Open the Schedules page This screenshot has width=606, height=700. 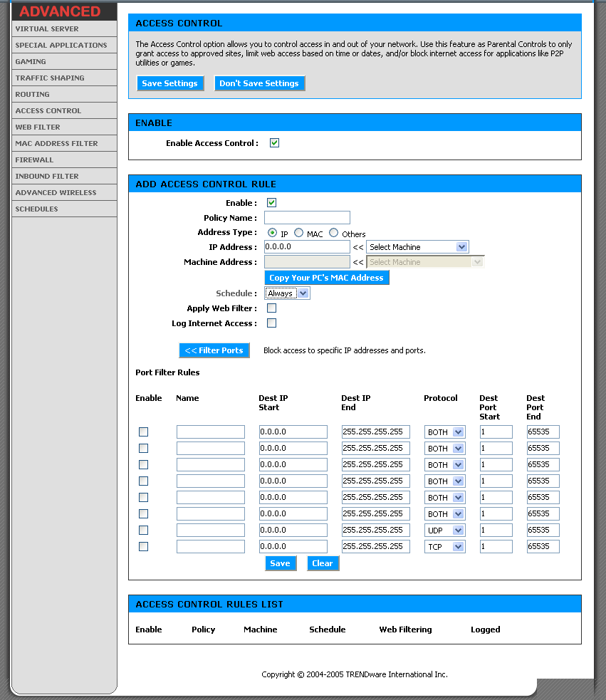[64, 209]
